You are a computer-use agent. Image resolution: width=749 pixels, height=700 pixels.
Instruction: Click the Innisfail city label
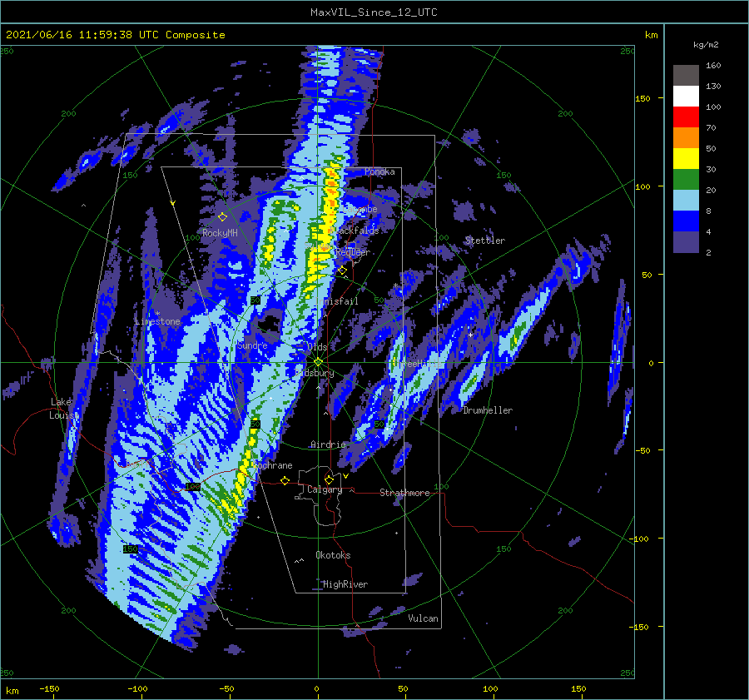point(337,301)
